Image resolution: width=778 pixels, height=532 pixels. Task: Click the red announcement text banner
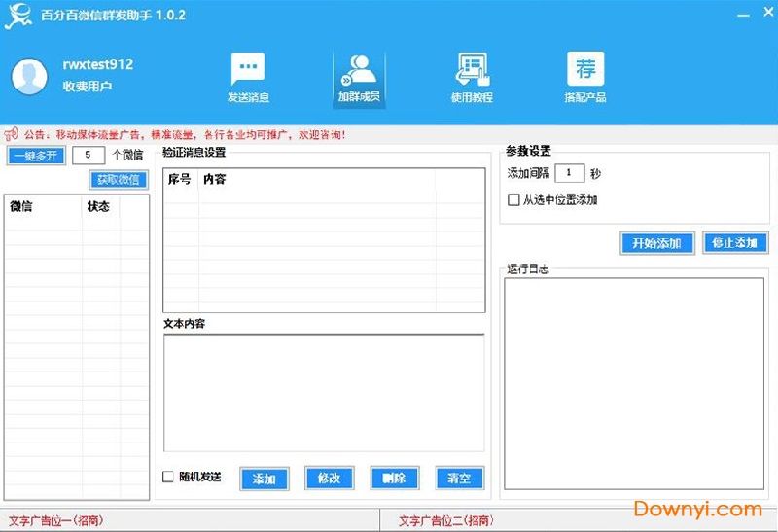click(x=185, y=134)
